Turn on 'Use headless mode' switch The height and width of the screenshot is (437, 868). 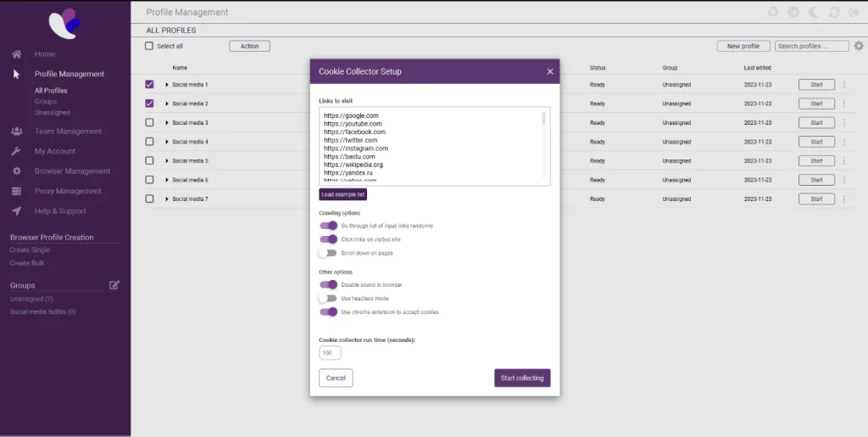point(328,299)
